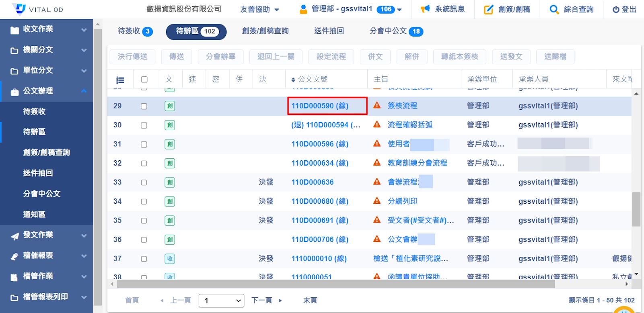
Task: Check the checkbox for row 35
Action: click(x=144, y=221)
